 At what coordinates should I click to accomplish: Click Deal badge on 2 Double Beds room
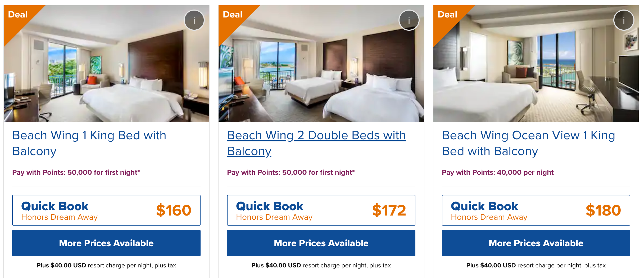[233, 15]
